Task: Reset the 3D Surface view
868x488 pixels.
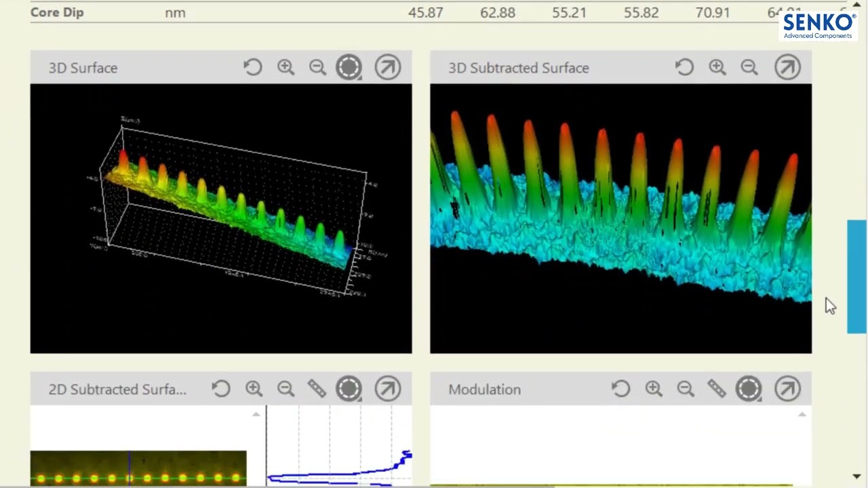Action: pos(253,67)
